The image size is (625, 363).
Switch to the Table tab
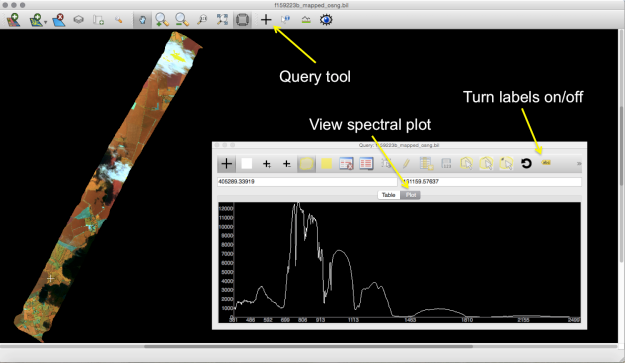click(389, 195)
